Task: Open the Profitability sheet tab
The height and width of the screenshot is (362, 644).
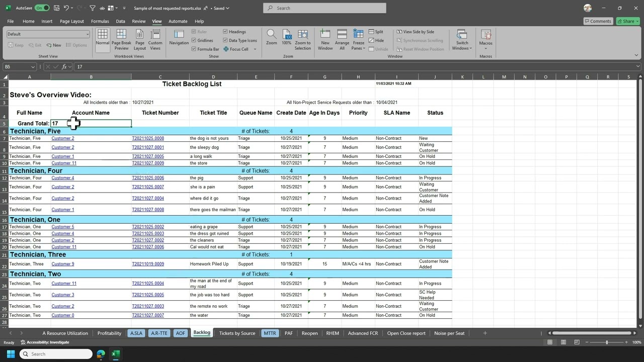Action: point(109,333)
